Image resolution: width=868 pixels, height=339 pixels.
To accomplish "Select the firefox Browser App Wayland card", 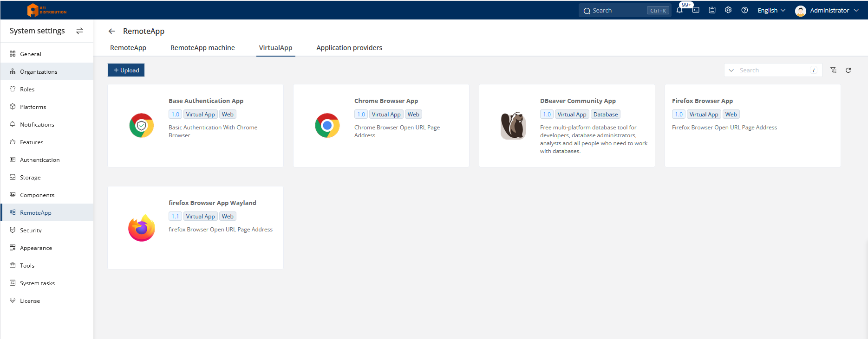I will [x=195, y=228].
